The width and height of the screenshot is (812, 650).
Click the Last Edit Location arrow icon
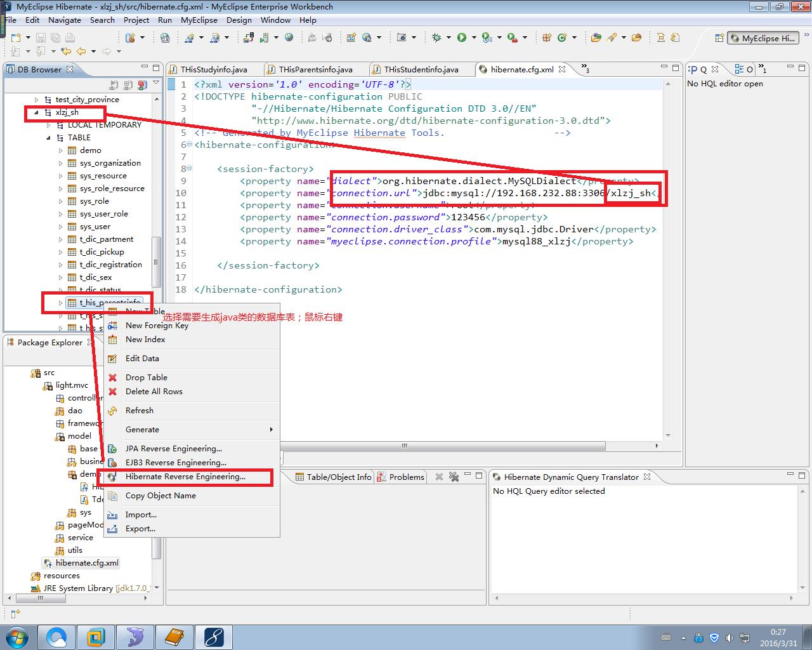[66, 51]
